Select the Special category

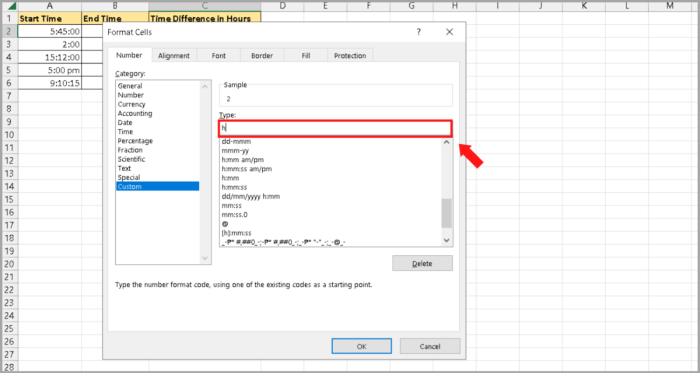[157, 177]
